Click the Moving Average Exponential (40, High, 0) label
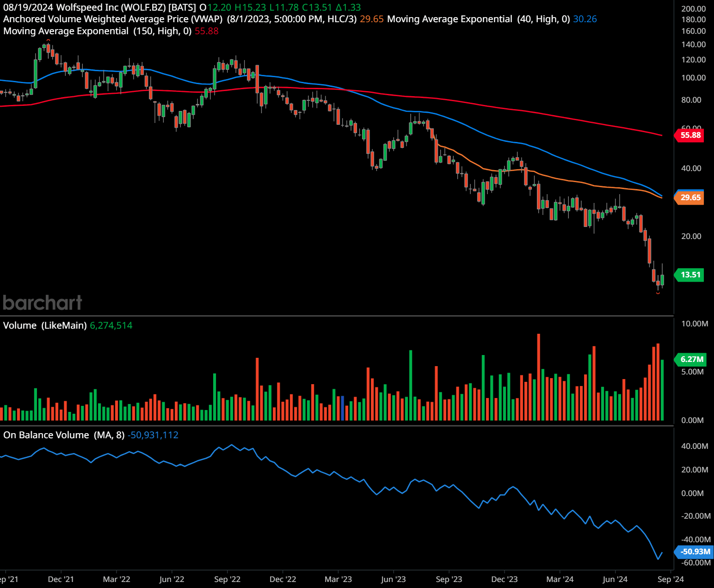This screenshot has height=588, width=714. (479, 19)
